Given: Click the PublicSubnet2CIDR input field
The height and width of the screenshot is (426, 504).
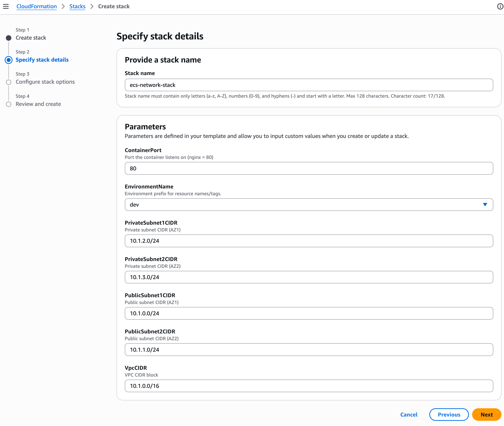Looking at the screenshot, I should 309,350.
